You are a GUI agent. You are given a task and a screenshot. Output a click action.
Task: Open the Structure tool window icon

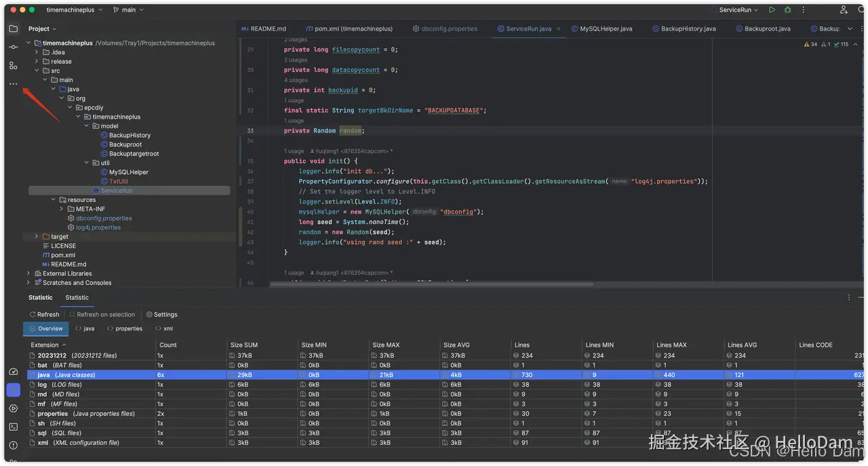(13, 65)
